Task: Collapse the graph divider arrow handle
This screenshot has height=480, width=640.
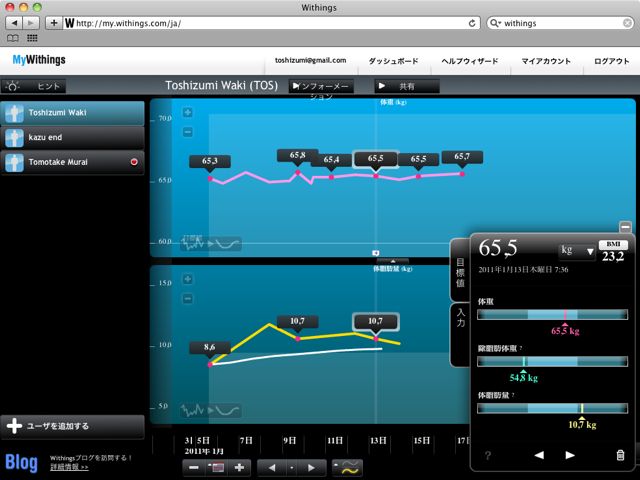Action: (393, 261)
